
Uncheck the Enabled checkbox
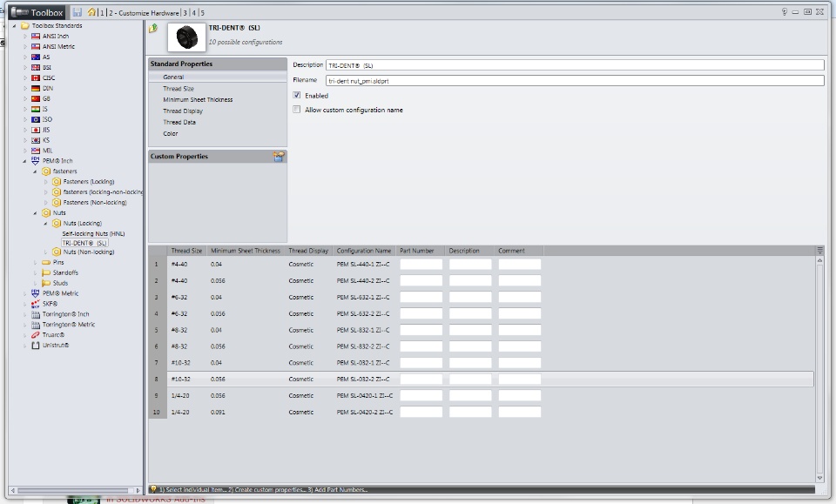296,96
